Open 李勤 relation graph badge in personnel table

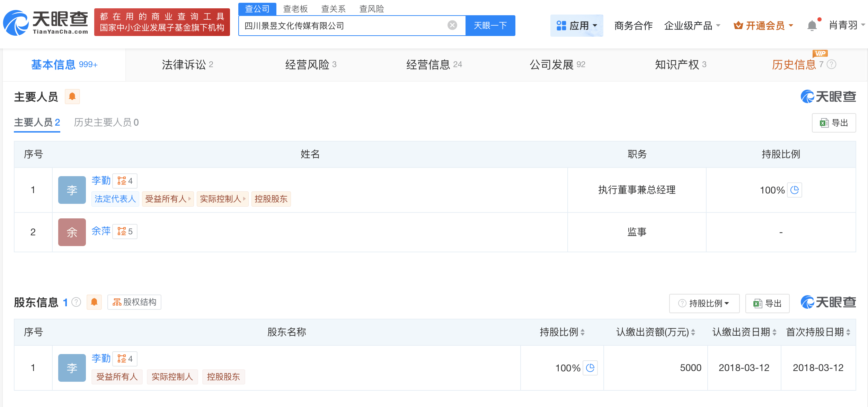pos(125,181)
